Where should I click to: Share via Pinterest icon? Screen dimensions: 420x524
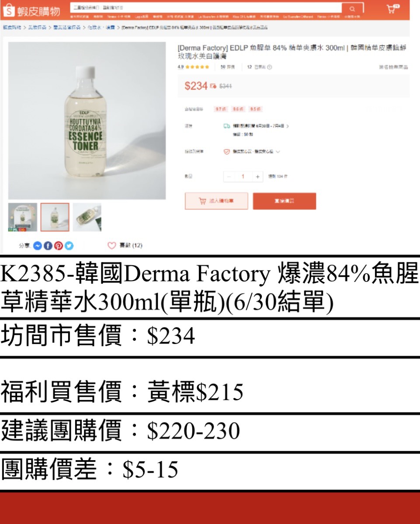click(59, 246)
